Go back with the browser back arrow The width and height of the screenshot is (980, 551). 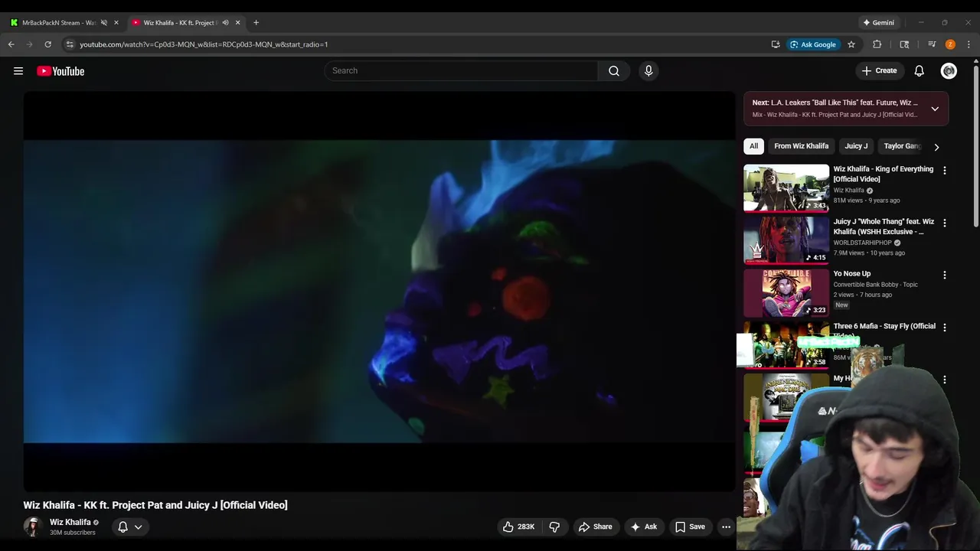click(x=11, y=44)
